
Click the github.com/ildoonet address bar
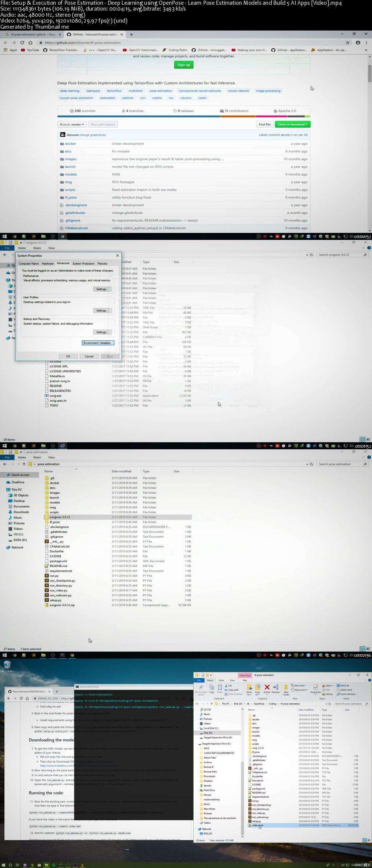pyautogui.click(x=194, y=43)
